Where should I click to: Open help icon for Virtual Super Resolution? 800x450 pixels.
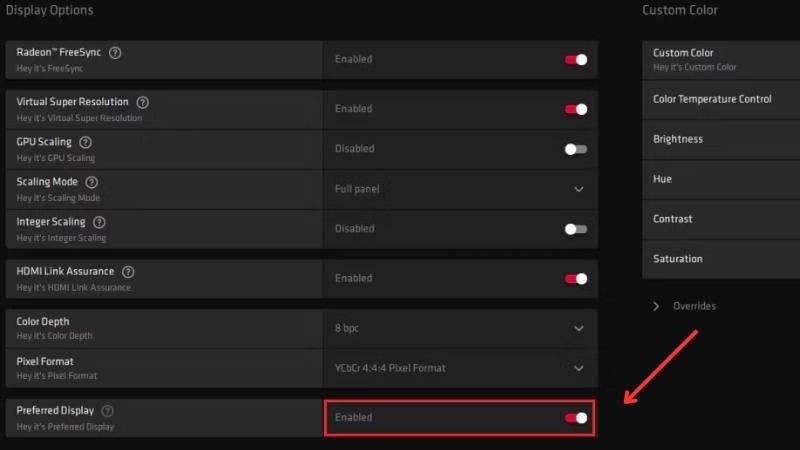tap(142, 102)
